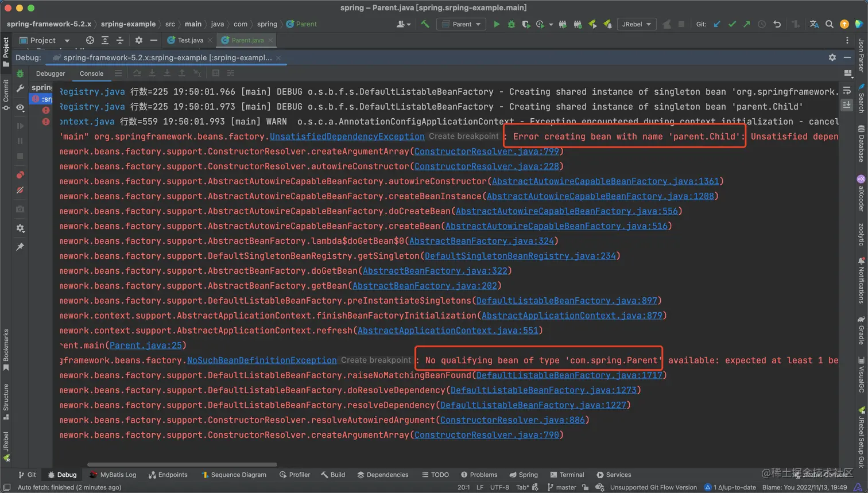The height and width of the screenshot is (493, 868).
Task: Click Create breakpoint after NoSuchBeanDefinitionException
Action: coord(376,360)
